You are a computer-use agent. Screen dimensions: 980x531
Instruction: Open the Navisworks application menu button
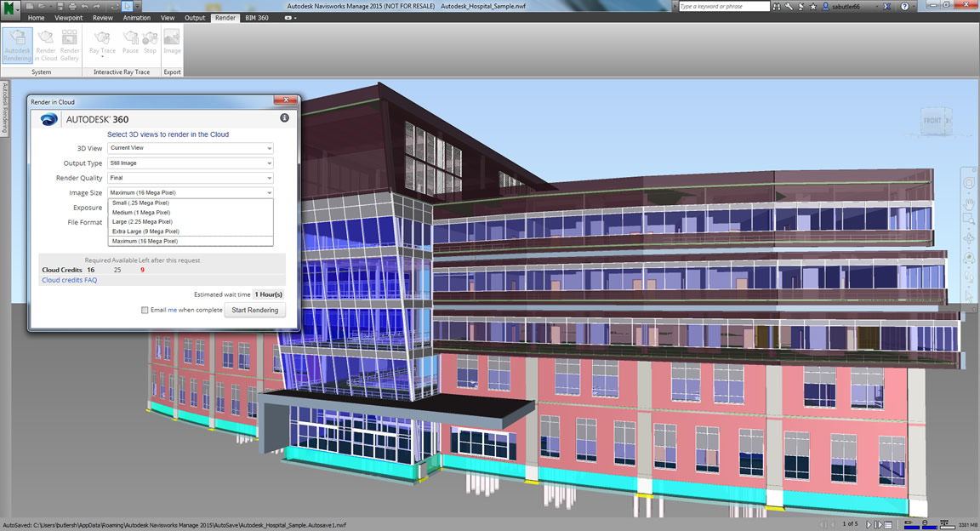pos(10,9)
